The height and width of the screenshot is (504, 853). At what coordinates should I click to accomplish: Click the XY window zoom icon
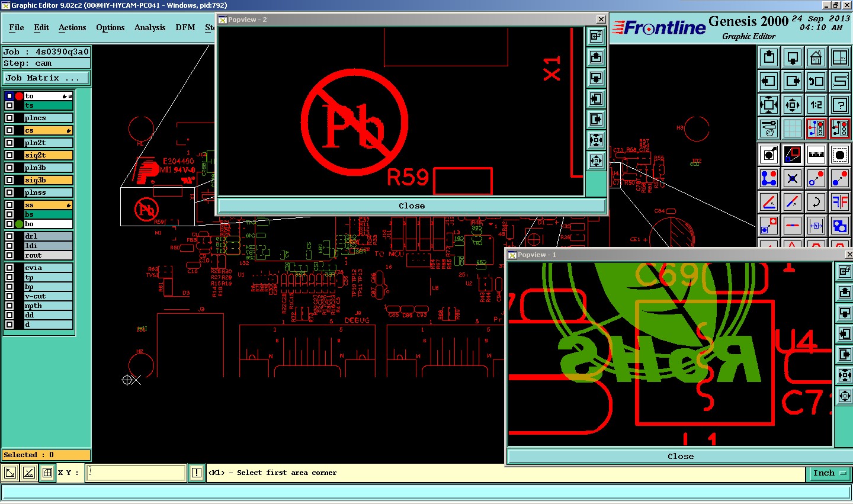click(840, 57)
